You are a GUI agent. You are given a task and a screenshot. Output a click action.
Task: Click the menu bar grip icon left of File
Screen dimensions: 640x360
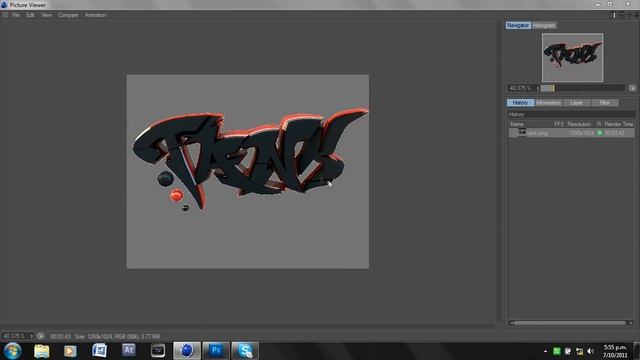pos(5,15)
